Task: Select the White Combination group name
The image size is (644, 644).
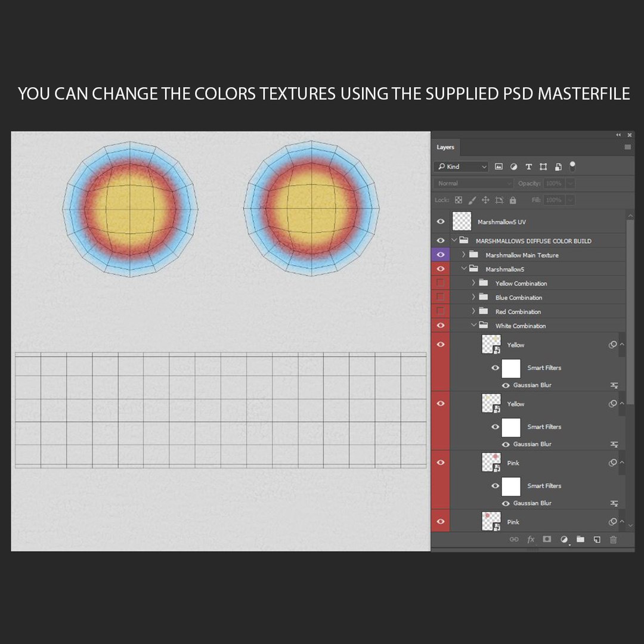Action: [521, 326]
